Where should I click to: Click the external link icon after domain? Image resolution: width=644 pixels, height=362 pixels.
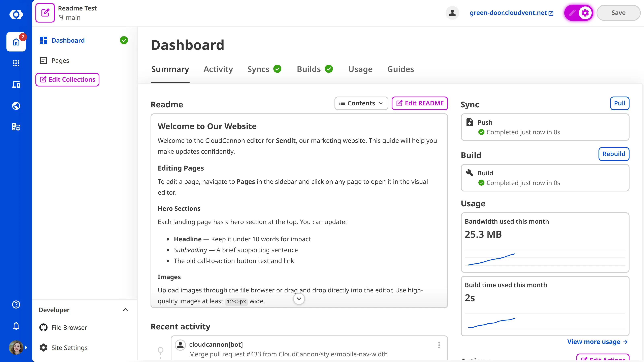click(551, 13)
